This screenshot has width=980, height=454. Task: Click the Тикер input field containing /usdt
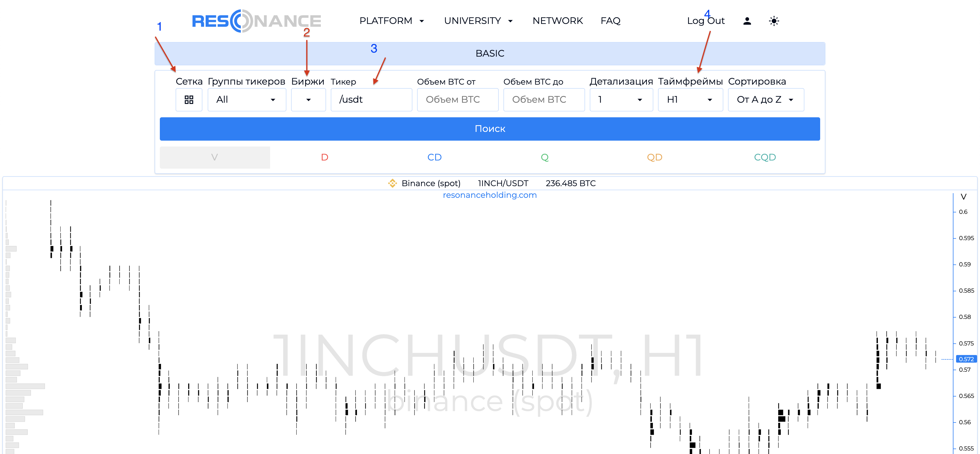pos(371,100)
